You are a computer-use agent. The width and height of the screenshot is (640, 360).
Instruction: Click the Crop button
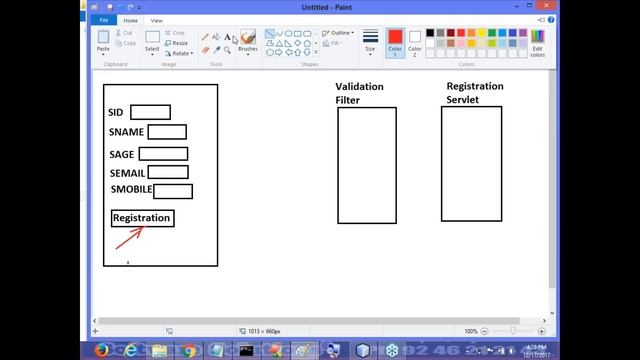point(175,33)
